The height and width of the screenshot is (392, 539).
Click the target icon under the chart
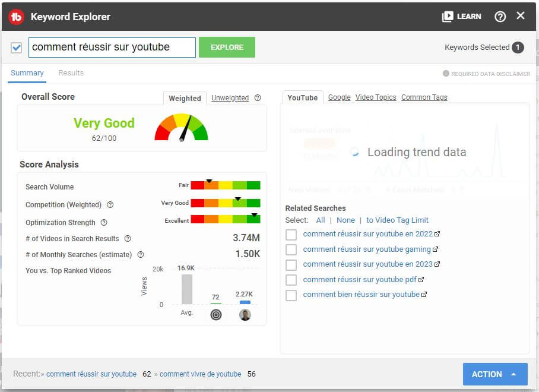tap(216, 315)
